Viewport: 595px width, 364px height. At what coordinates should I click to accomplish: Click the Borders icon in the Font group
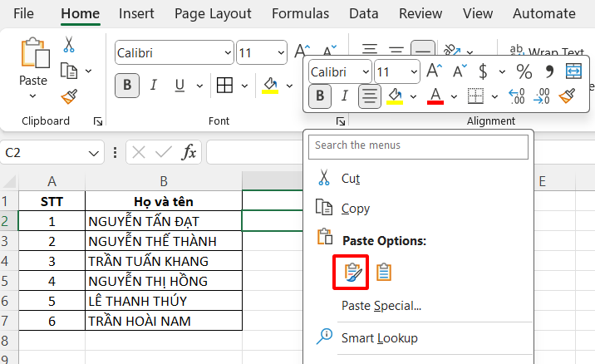[224, 86]
